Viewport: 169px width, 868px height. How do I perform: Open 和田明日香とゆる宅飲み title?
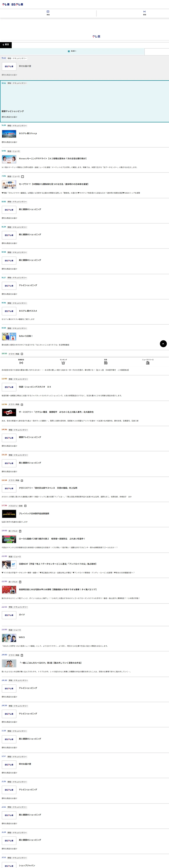[x=58, y=590]
